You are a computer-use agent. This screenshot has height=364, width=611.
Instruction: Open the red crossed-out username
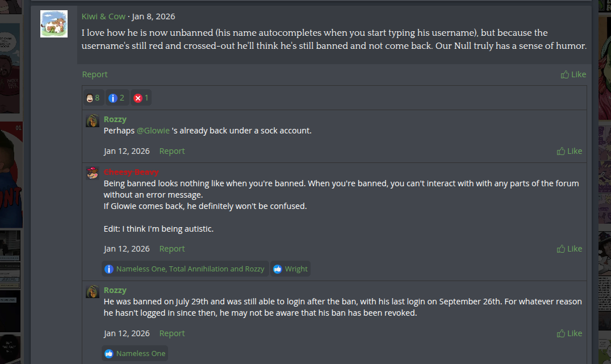131,172
